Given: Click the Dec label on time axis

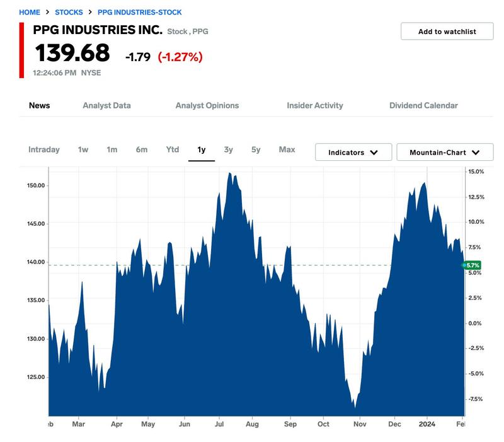Looking at the screenshot, I should [x=394, y=424].
